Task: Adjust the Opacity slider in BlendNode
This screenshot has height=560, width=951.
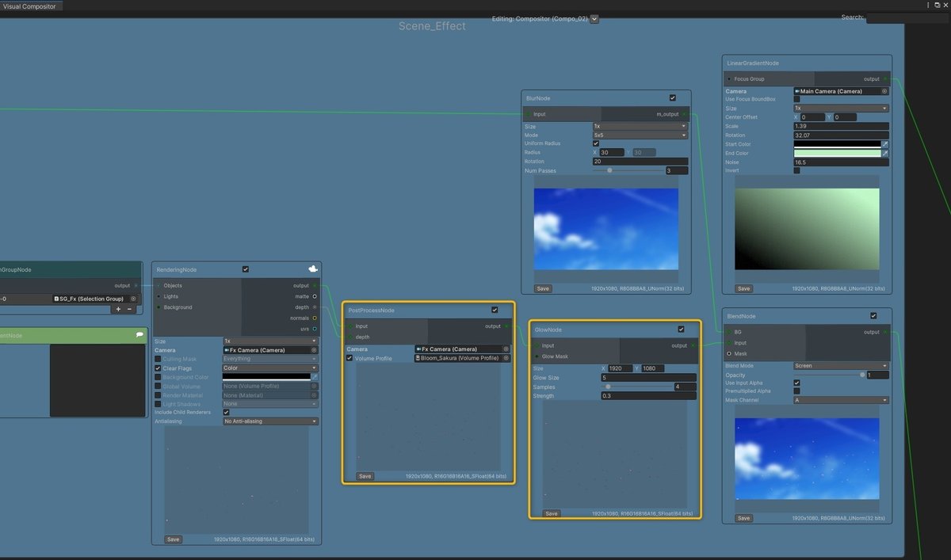Action: tap(829, 375)
